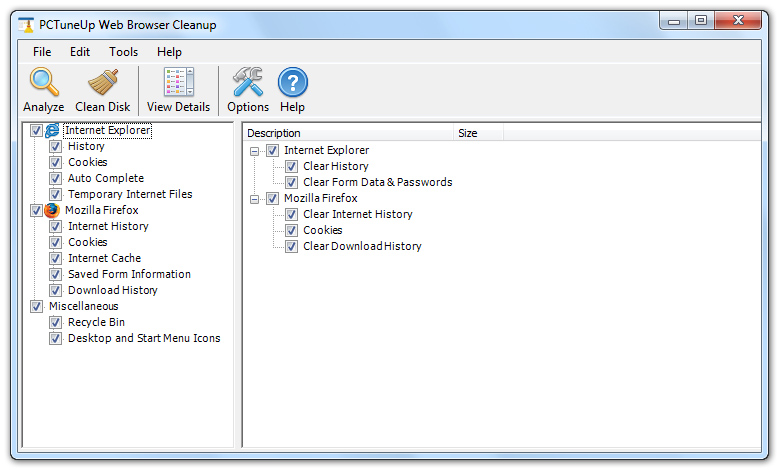Select the Recycle Bin label
Viewport: 779px width, 470px height.
[96, 322]
